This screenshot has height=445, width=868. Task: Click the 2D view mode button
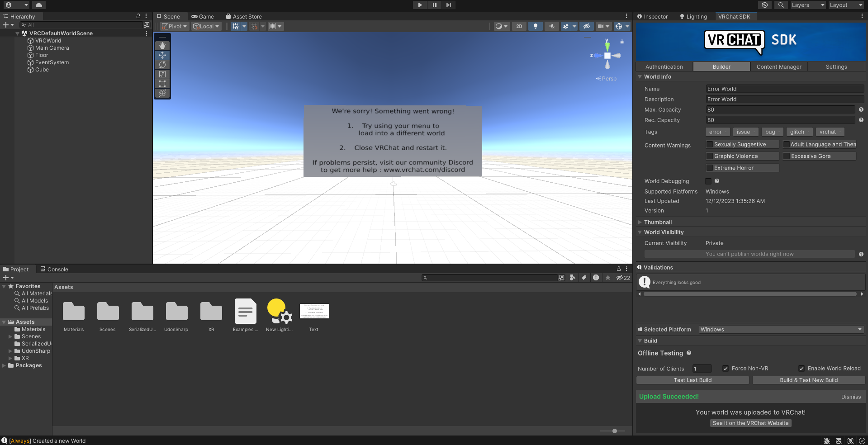519,26
